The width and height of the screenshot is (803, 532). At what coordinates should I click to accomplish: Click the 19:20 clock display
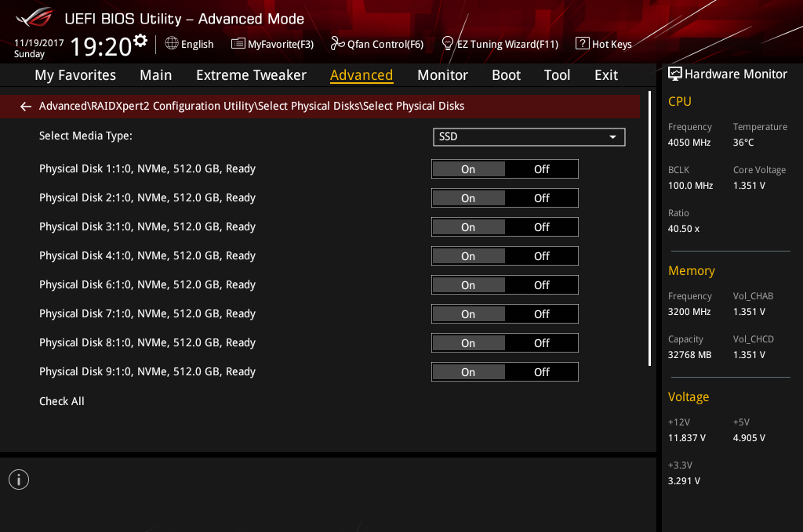point(101,47)
